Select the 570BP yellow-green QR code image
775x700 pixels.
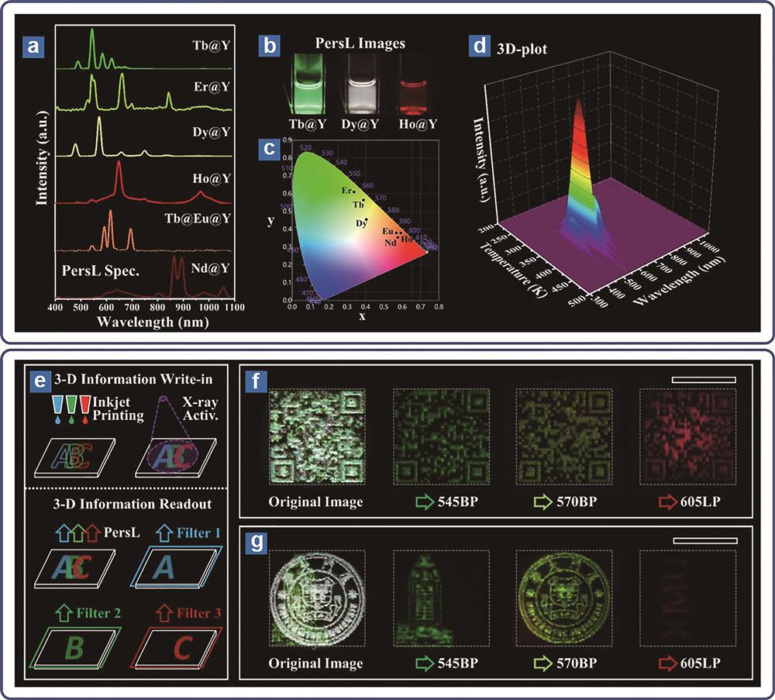564,436
